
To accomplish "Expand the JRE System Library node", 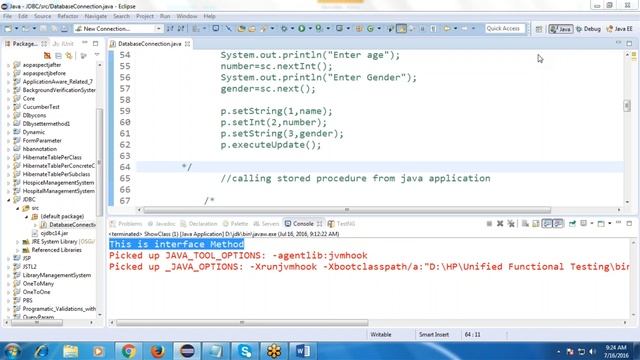I will tap(18, 242).
